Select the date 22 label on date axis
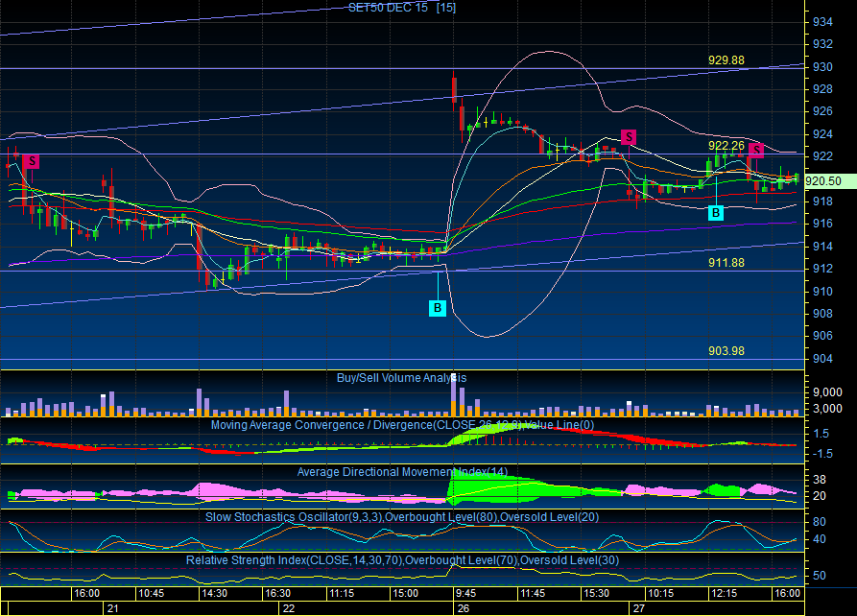This screenshot has height=616, width=857. coord(289,608)
